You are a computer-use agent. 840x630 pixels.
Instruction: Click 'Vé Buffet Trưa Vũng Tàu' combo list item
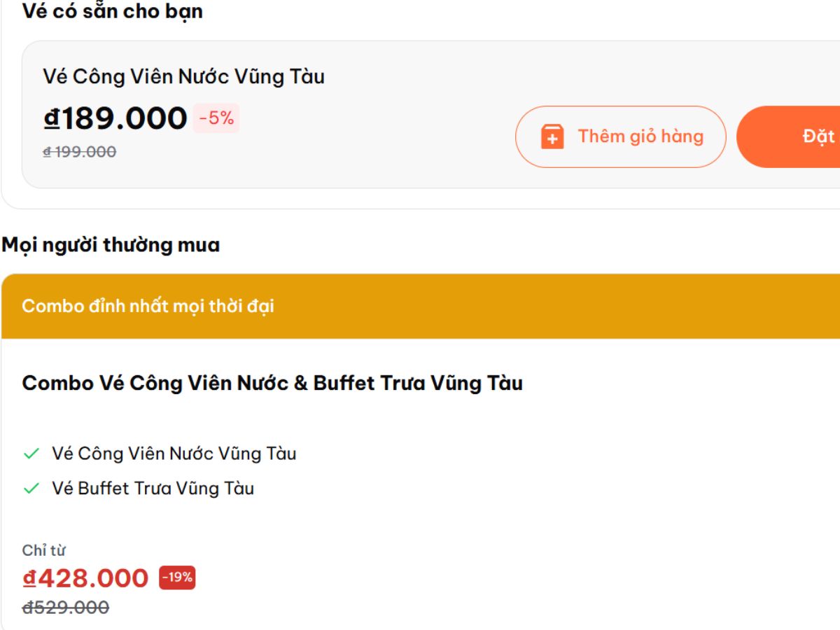pos(153,489)
